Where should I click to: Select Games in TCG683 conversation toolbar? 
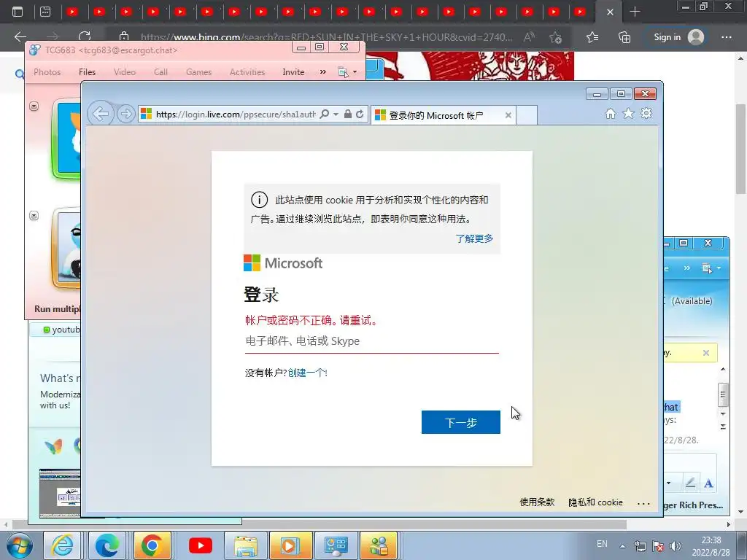(x=198, y=72)
